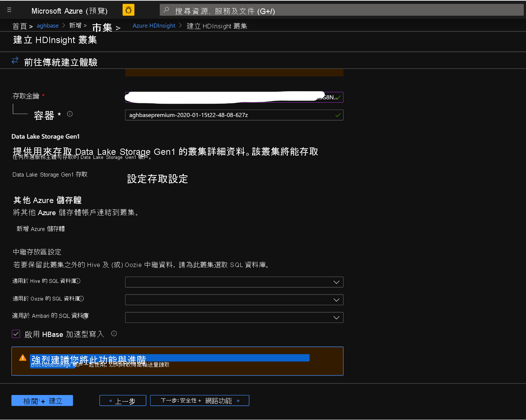Screen dimensions: 526x420
Task: Click green checkmark in container field
Action: [x=338, y=115]
